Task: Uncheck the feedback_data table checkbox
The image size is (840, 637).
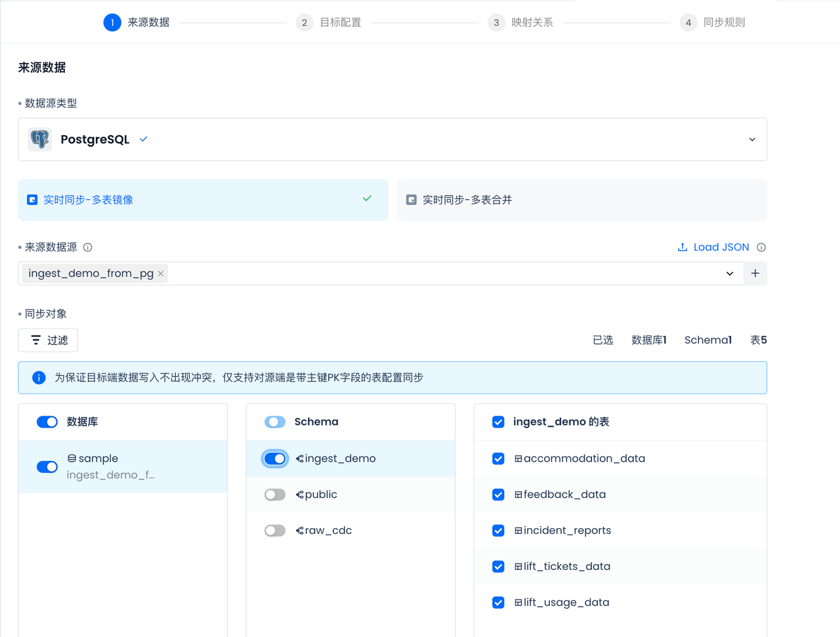Action: click(498, 494)
